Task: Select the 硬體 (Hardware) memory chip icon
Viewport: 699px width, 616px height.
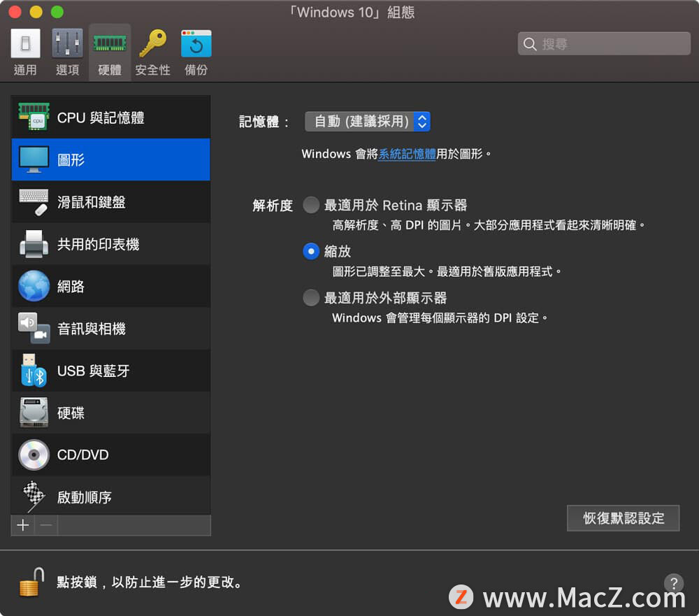Action: pyautogui.click(x=110, y=43)
